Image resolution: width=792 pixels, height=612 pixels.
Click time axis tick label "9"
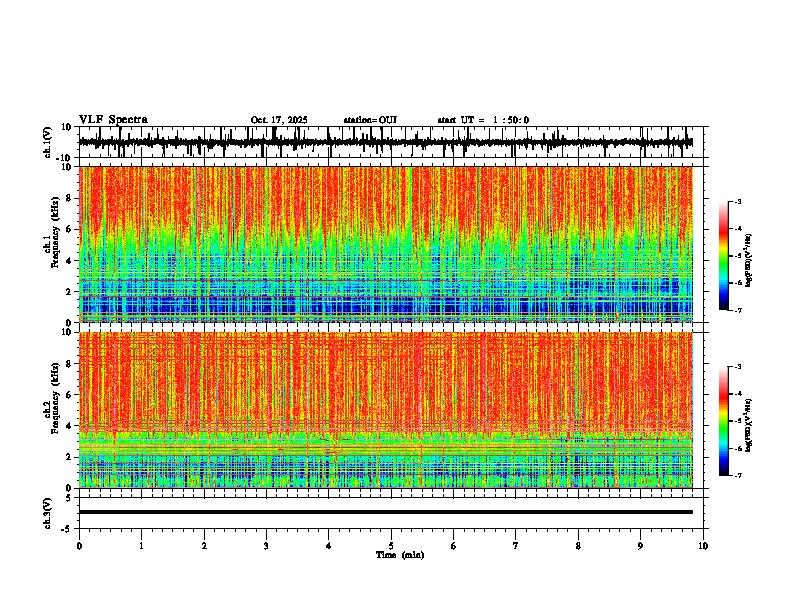[x=640, y=546]
